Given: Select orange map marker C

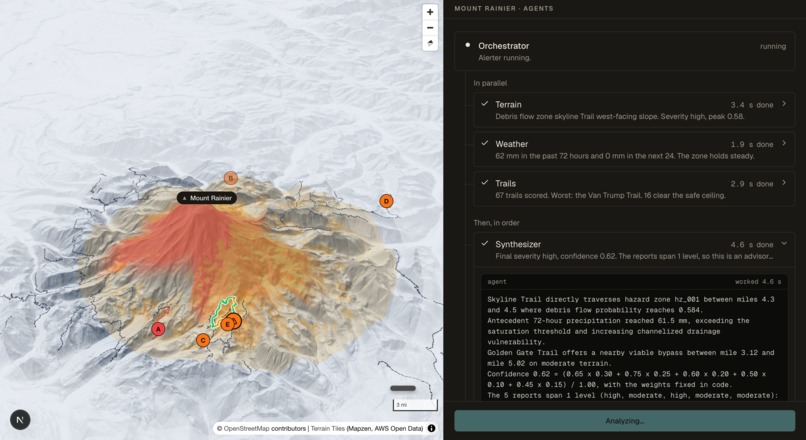Looking at the screenshot, I should coord(203,340).
